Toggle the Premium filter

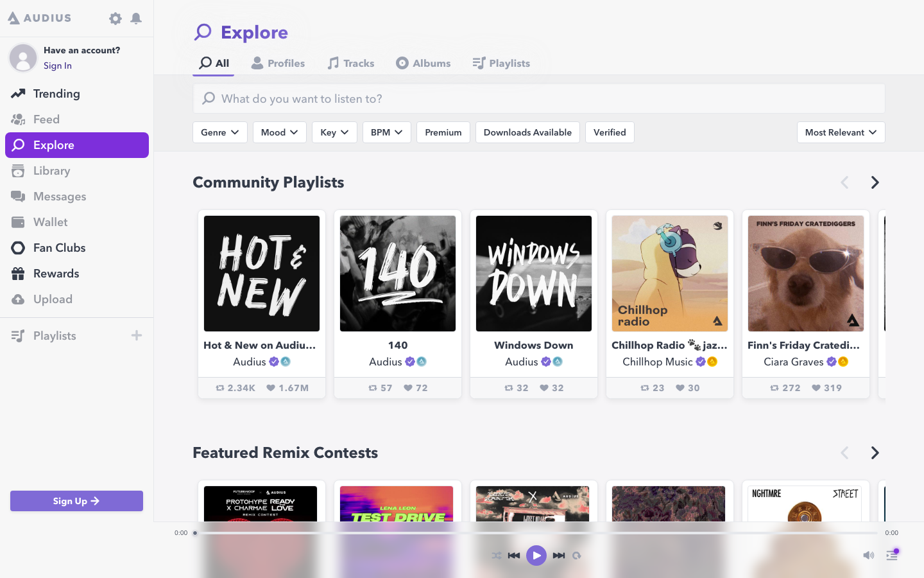(x=443, y=132)
